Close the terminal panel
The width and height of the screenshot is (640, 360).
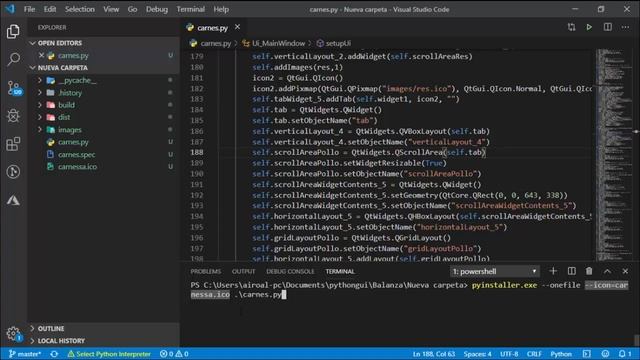tap(625, 271)
